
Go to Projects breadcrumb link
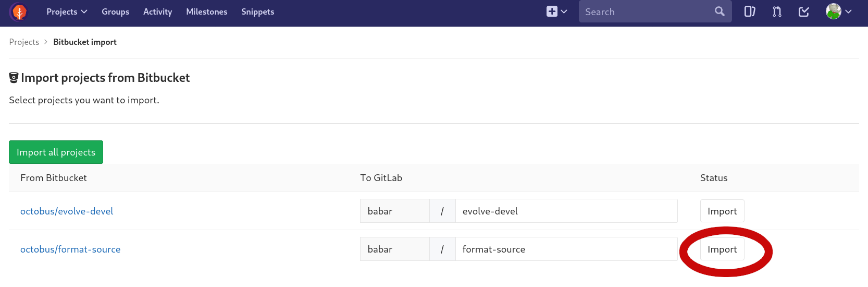[x=24, y=42]
